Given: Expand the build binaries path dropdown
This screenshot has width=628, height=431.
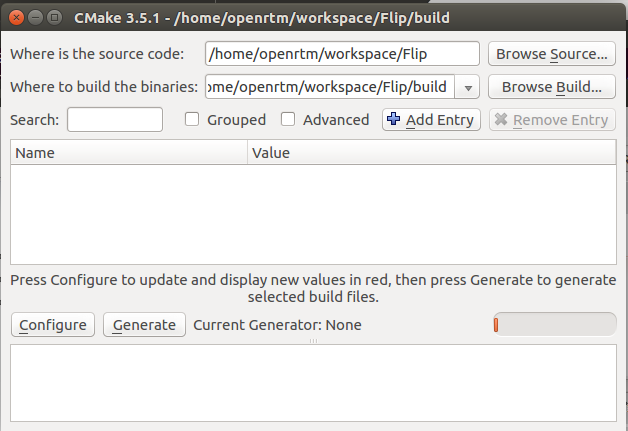Looking at the screenshot, I should pos(467,87).
